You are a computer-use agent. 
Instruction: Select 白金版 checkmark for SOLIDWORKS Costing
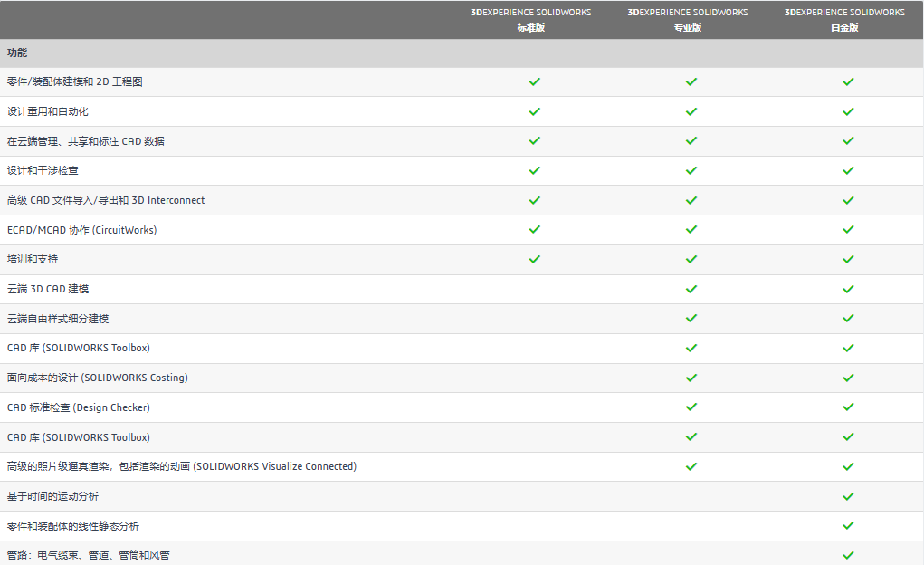pos(848,378)
